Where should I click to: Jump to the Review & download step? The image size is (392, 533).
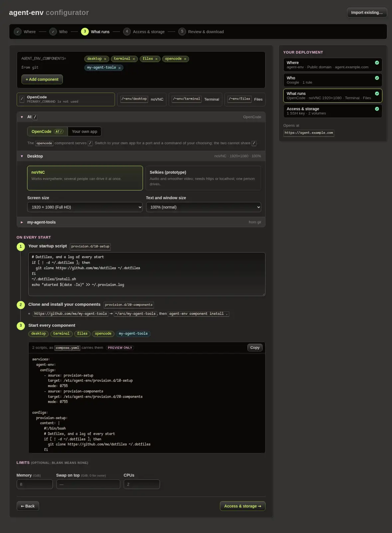pyautogui.click(x=201, y=32)
